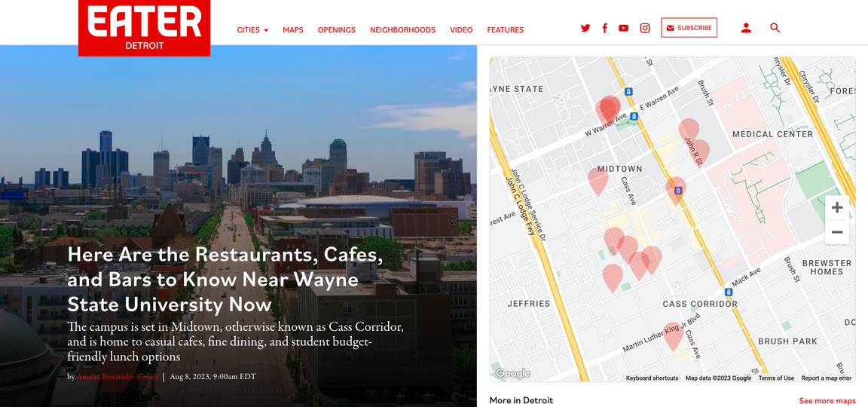Click Report a map error

click(826, 378)
